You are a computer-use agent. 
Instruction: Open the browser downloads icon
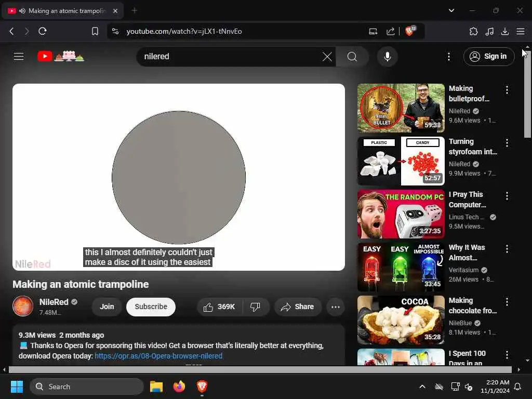point(505,31)
